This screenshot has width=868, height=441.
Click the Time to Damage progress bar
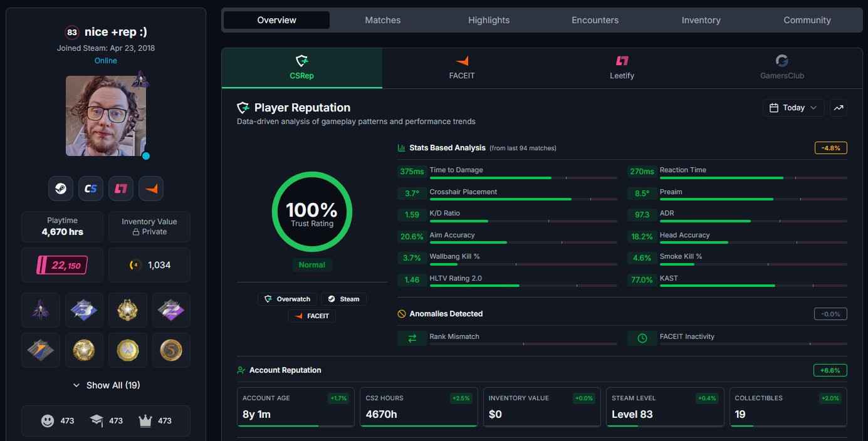[x=523, y=178]
